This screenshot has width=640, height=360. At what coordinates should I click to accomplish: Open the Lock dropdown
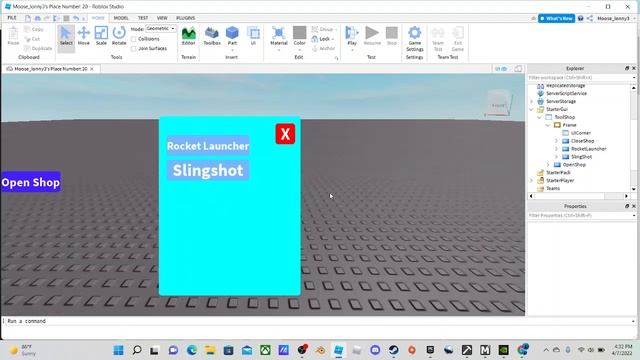tap(323, 39)
